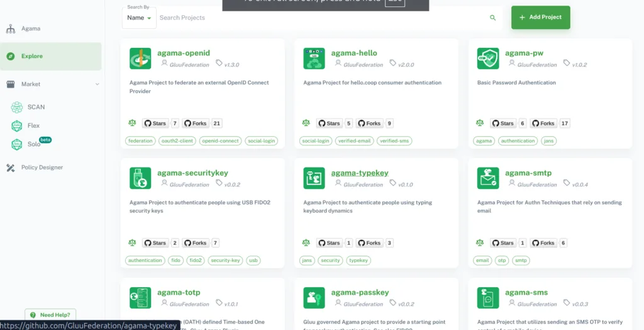
Task: Click the openid-connect tag
Action: (x=221, y=140)
